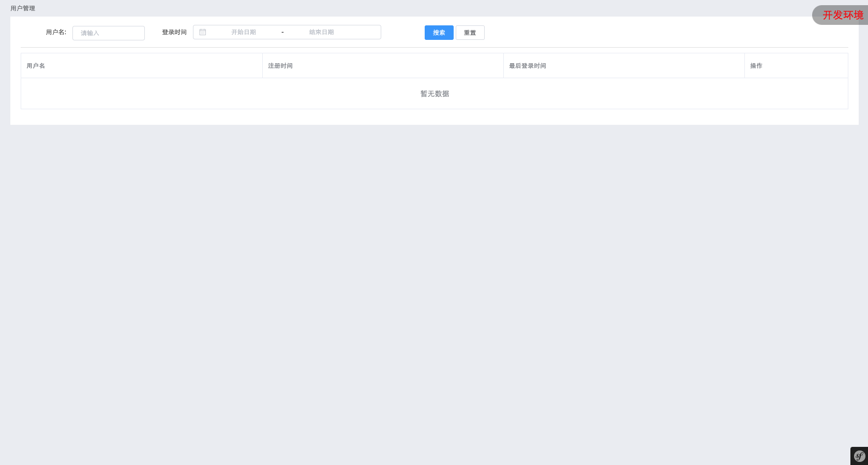Click the 登录时间 form label
The width and height of the screenshot is (868, 465).
[x=174, y=32]
